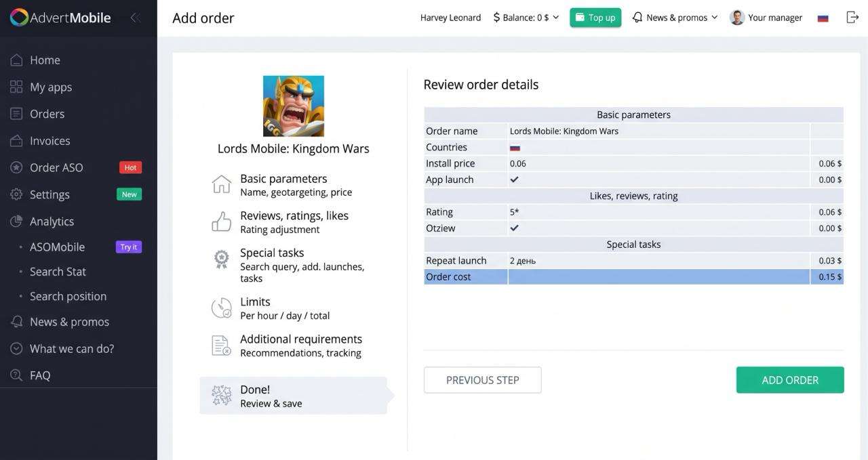Click the Order cost total 0.15 $
This screenshot has height=460, width=868.
click(x=830, y=277)
